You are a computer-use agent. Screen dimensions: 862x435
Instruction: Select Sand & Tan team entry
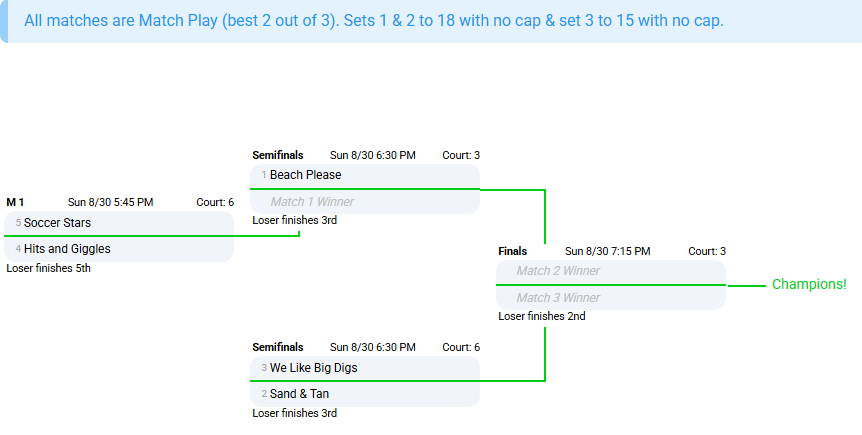pyautogui.click(x=365, y=394)
